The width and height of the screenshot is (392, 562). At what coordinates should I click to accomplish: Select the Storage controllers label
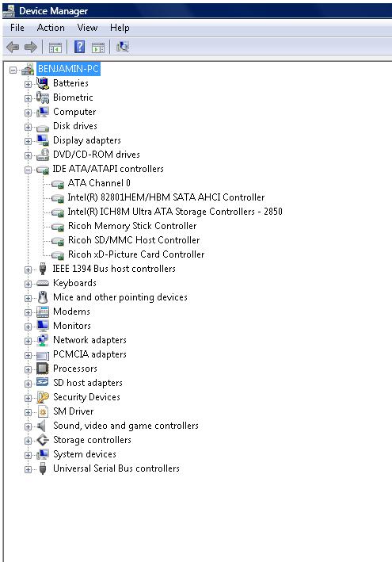pos(92,440)
